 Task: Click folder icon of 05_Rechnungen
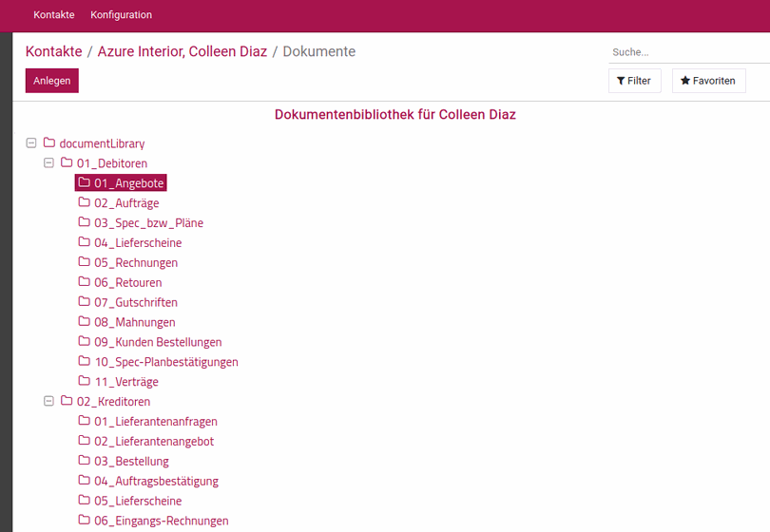point(84,261)
